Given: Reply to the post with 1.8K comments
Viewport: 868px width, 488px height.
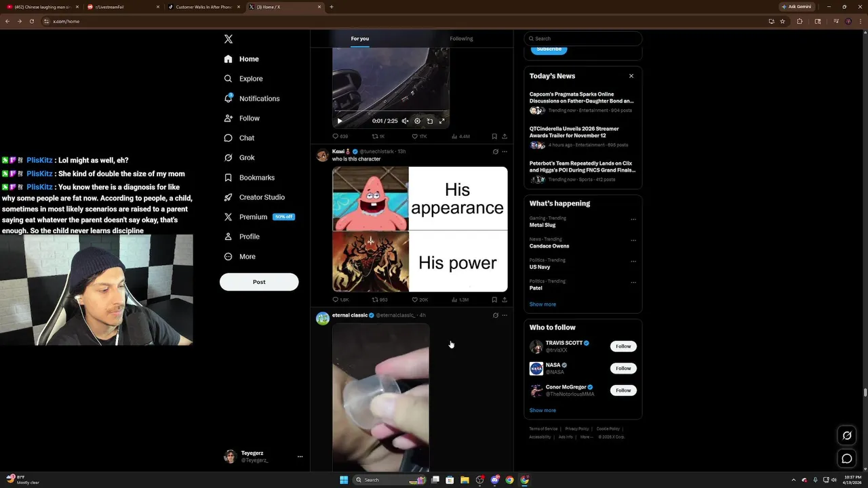Looking at the screenshot, I should [340, 300].
